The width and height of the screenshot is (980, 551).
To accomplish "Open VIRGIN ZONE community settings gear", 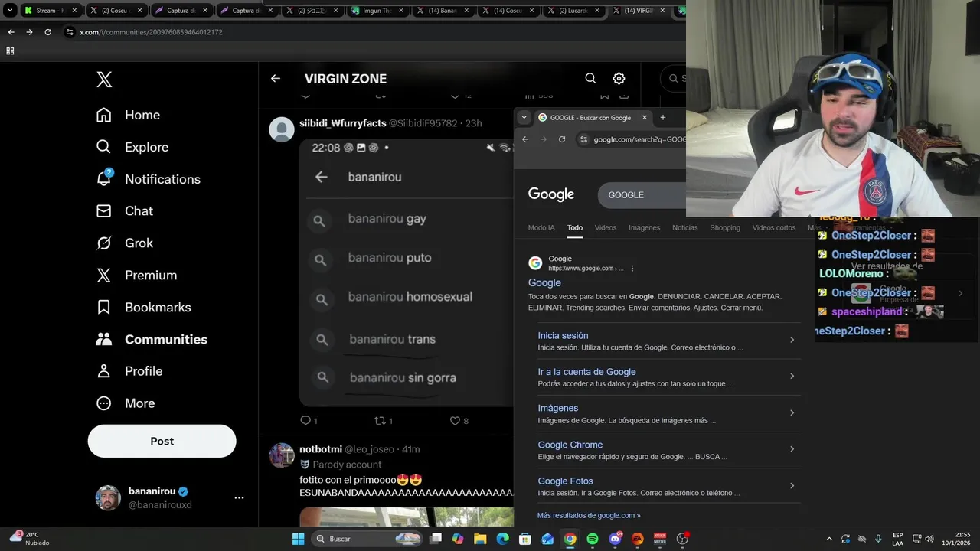I will [619, 78].
